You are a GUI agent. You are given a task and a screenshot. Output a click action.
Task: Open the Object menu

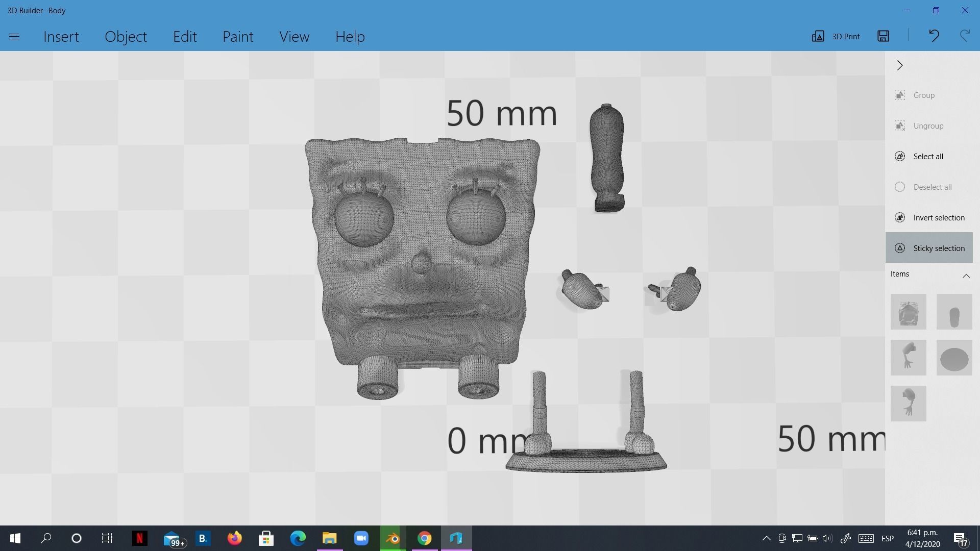click(x=126, y=37)
